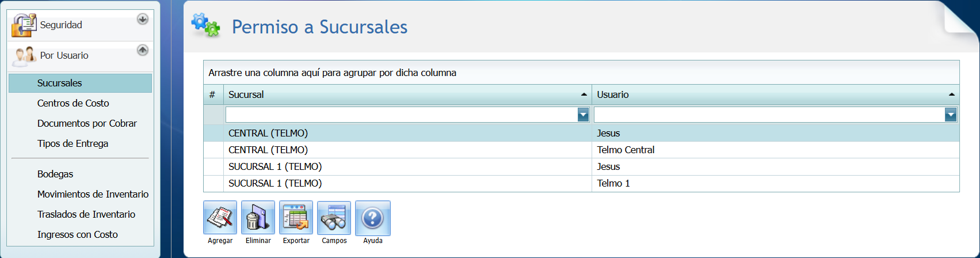Sort by the Sucursal column header

coord(403,94)
